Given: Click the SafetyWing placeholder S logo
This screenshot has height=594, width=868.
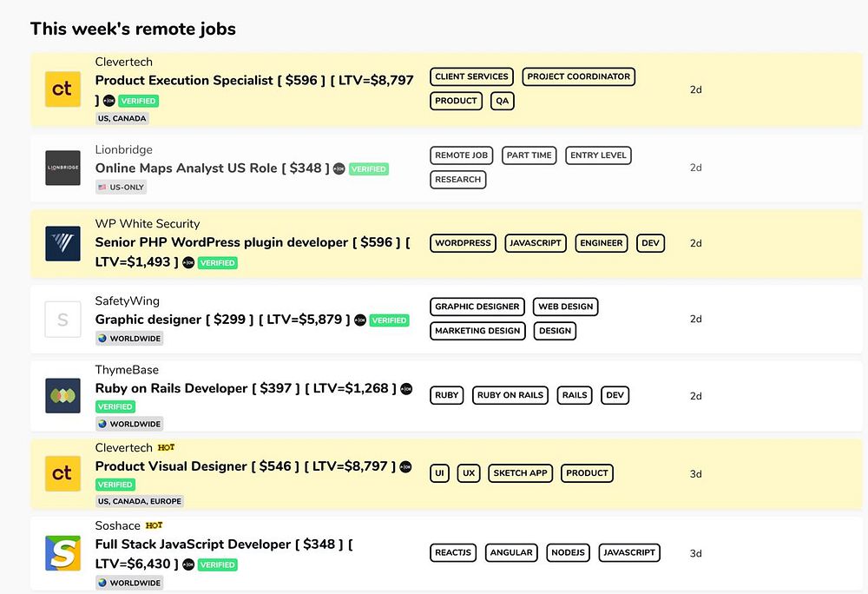Looking at the screenshot, I should pyautogui.click(x=62, y=320).
